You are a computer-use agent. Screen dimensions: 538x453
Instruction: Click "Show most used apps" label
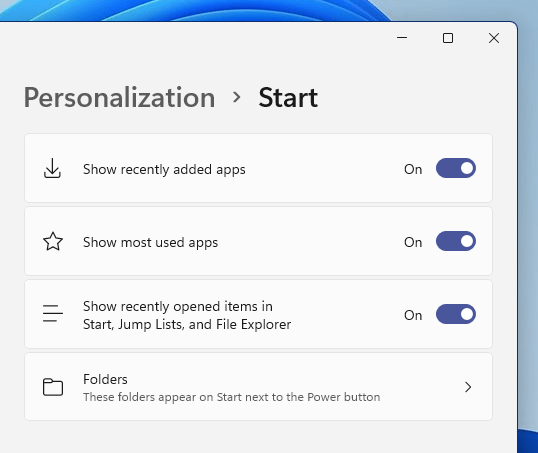151,243
